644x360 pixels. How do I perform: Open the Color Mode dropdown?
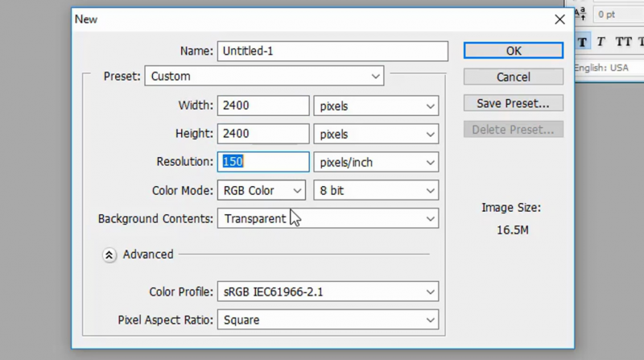tap(261, 191)
